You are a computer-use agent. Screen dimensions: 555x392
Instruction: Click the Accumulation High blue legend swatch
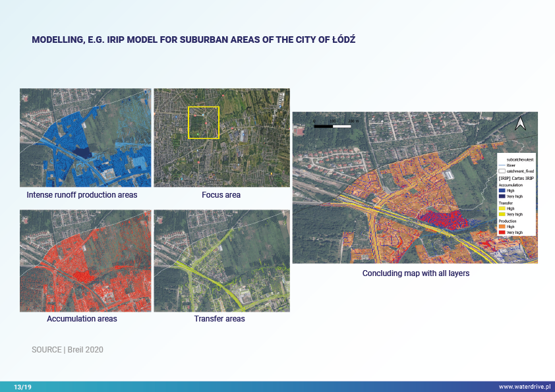[502, 190]
